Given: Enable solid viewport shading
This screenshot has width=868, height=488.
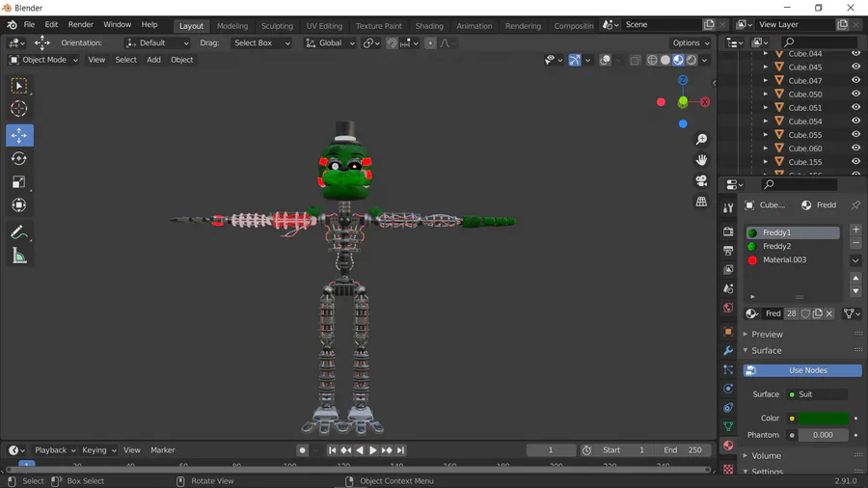Looking at the screenshot, I should (x=665, y=60).
